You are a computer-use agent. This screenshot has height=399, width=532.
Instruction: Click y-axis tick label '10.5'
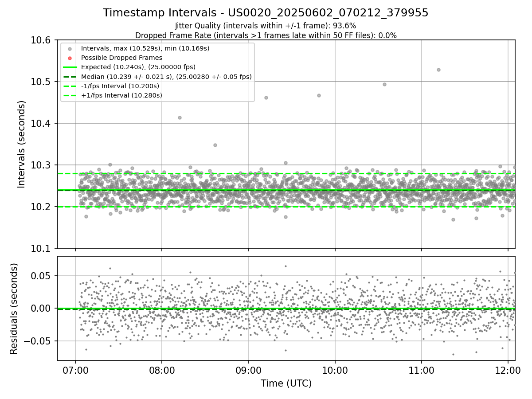click(x=41, y=82)
